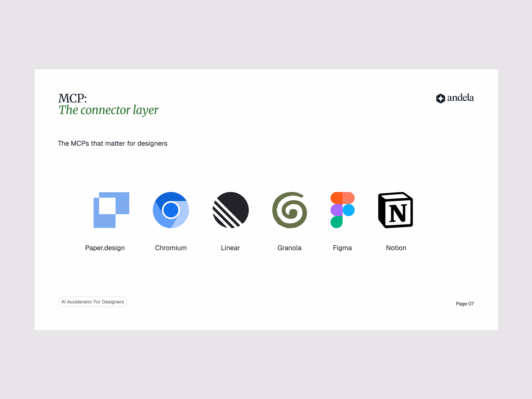Click the Paper.design logo icon
The height and width of the screenshot is (399, 532).
coord(111,210)
